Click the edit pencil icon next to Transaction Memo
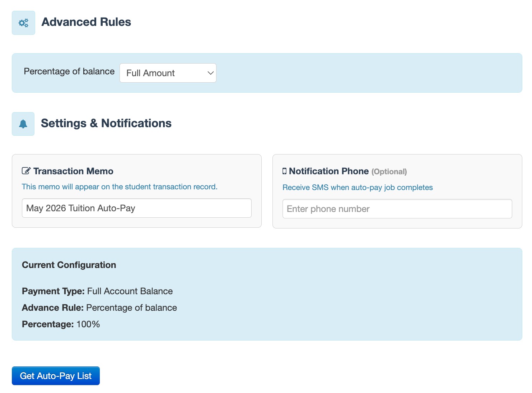 pyautogui.click(x=26, y=171)
